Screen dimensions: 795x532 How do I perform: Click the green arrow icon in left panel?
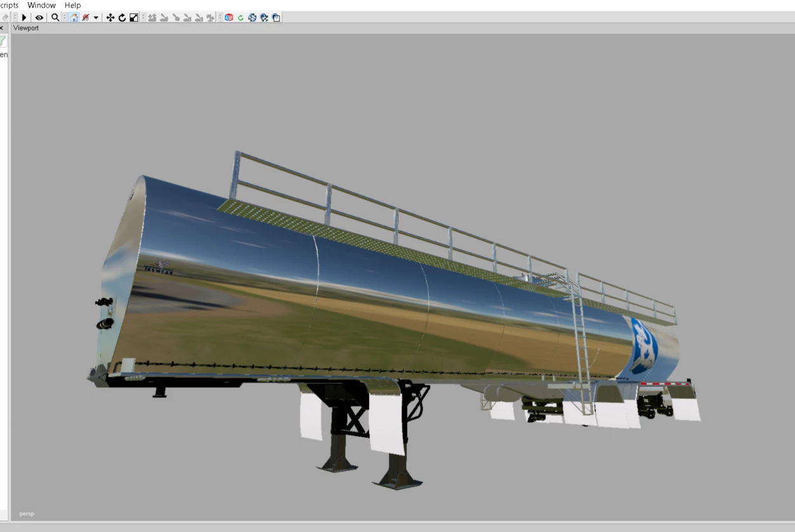[3, 40]
